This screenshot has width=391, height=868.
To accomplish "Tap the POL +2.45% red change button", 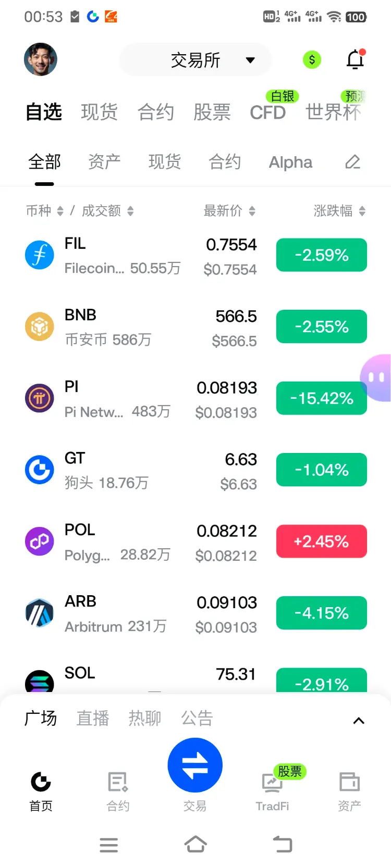I will click(322, 542).
